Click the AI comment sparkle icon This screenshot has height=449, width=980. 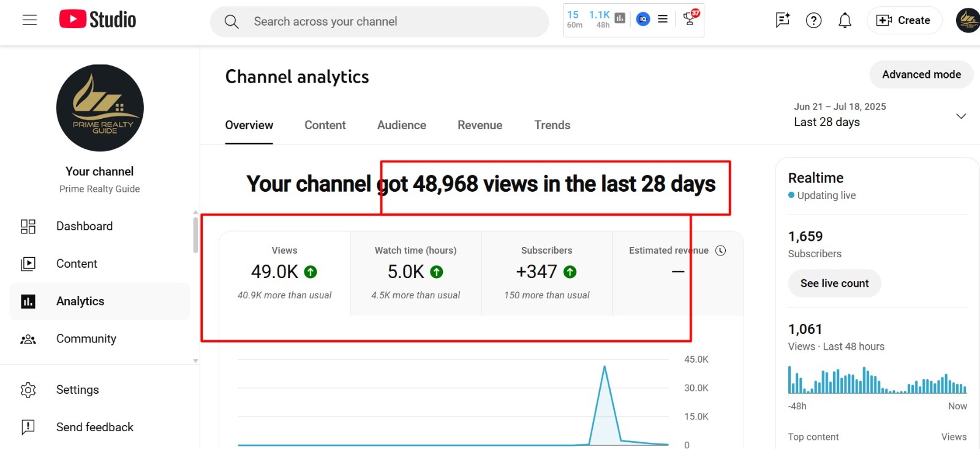[x=782, y=20]
